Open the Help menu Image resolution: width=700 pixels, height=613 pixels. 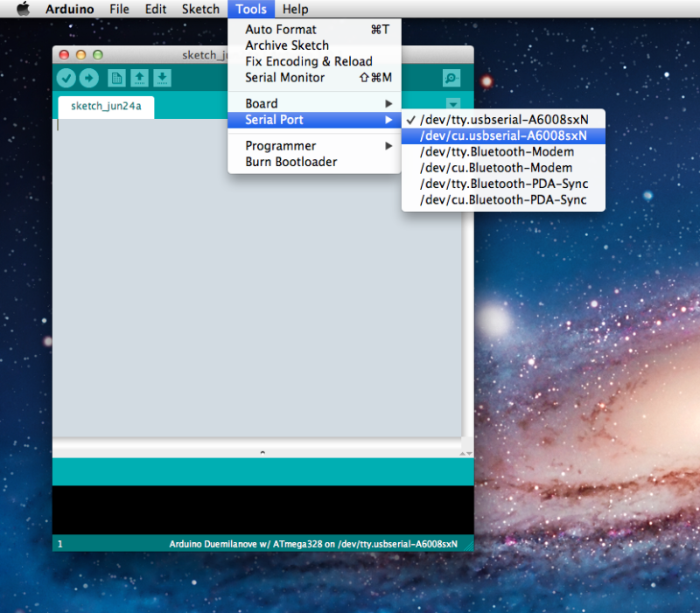[x=295, y=9]
